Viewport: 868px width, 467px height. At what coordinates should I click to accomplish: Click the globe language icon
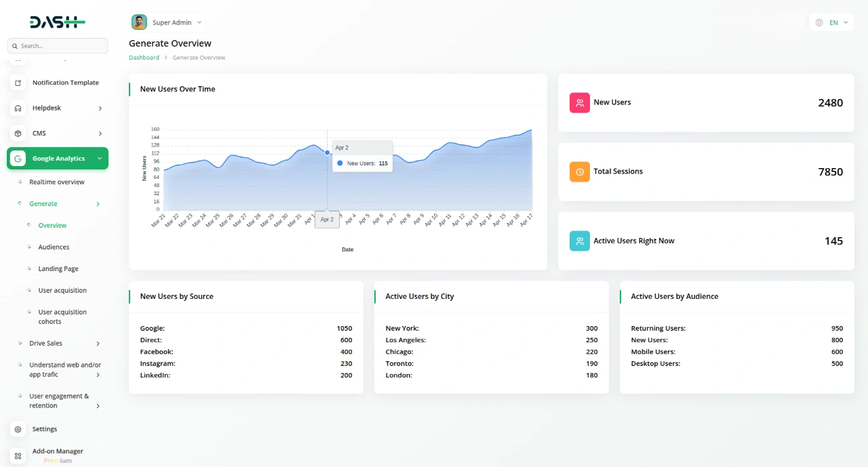(819, 22)
